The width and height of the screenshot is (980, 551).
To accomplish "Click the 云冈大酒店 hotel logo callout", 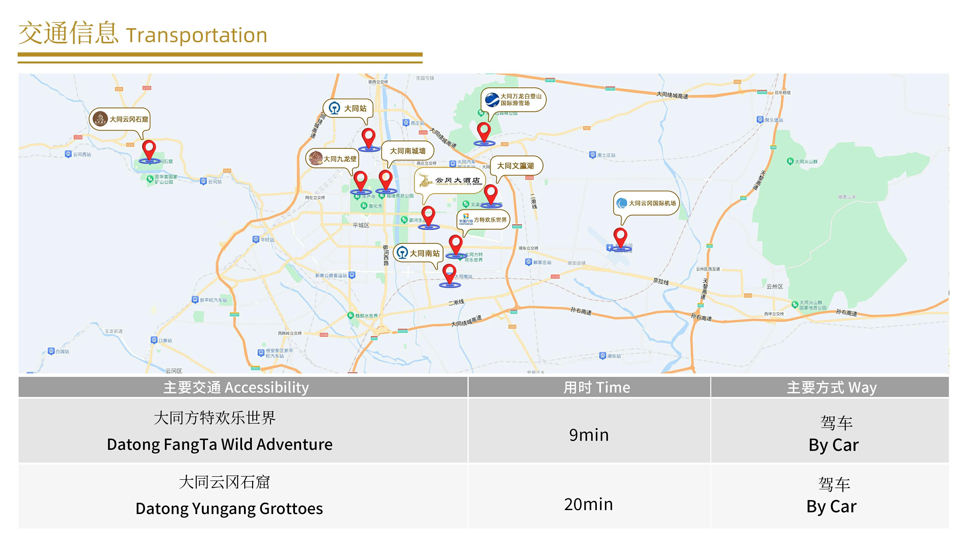I will (x=450, y=181).
